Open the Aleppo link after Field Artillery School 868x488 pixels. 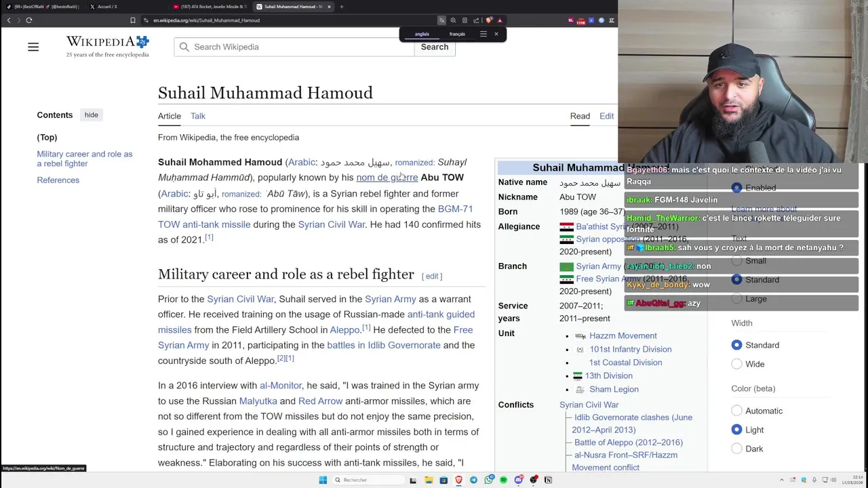tap(344, 330)
